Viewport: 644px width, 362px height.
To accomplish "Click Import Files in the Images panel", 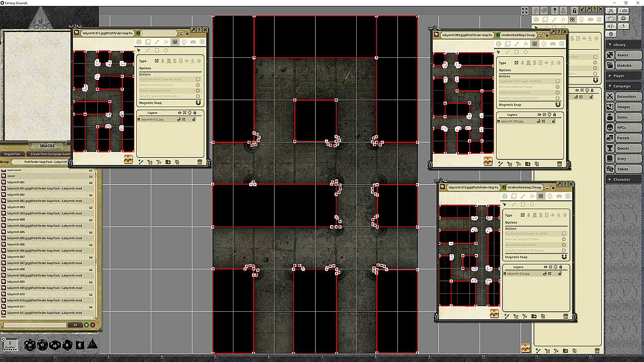I will click(x=13, y=154).
